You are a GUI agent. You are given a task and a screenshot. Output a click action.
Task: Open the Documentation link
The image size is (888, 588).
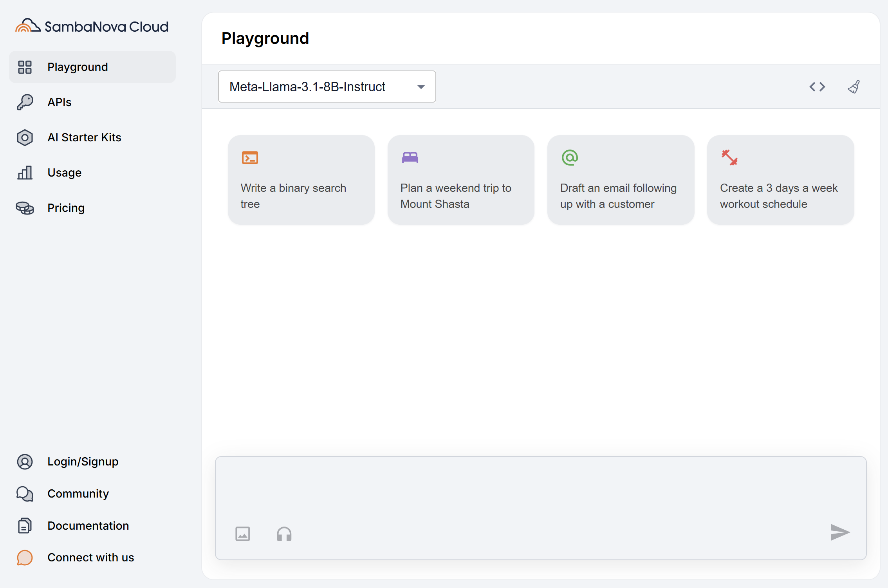coord(88,526)
